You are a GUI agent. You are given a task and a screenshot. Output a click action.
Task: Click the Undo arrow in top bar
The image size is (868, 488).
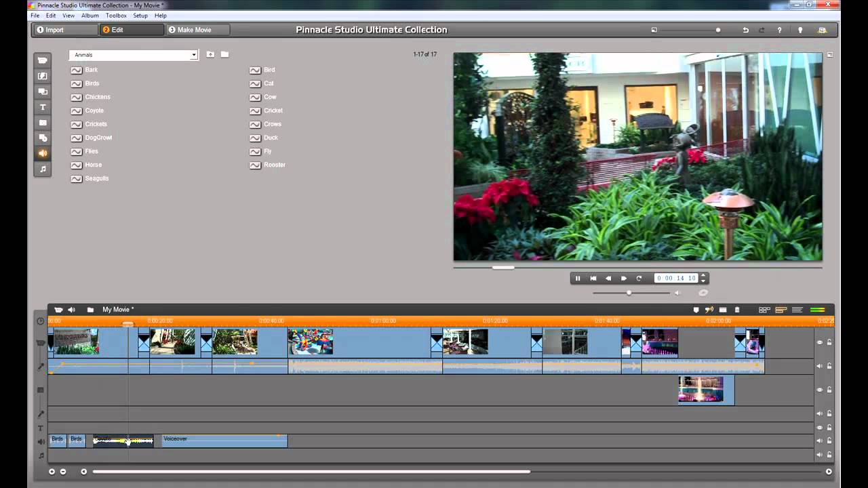point(746,30)
